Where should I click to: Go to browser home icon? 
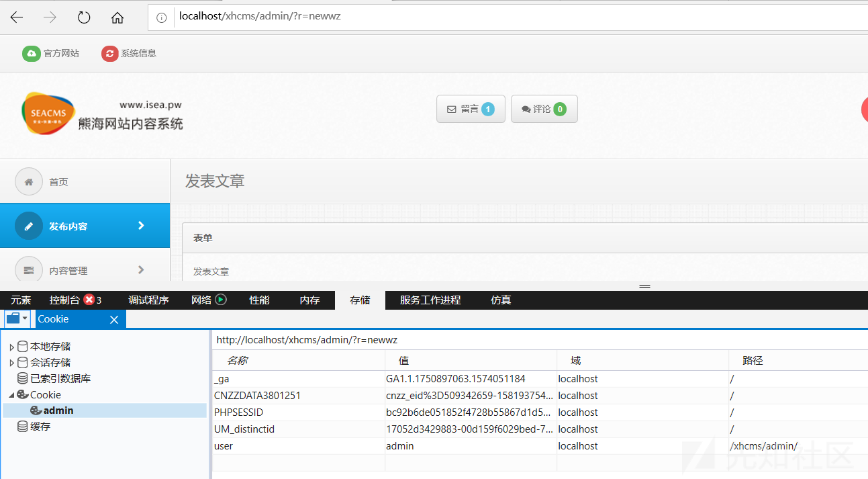117,18
